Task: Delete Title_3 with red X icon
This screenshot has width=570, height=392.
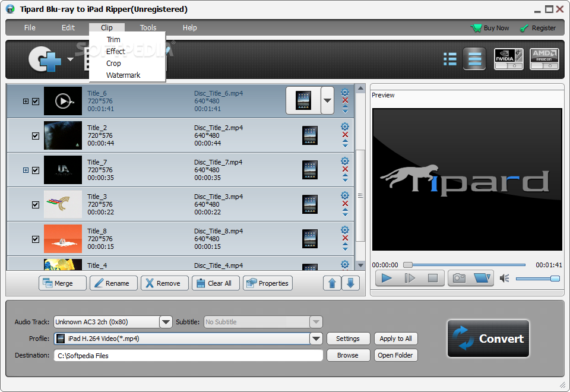Action: [x=346, y=204]
